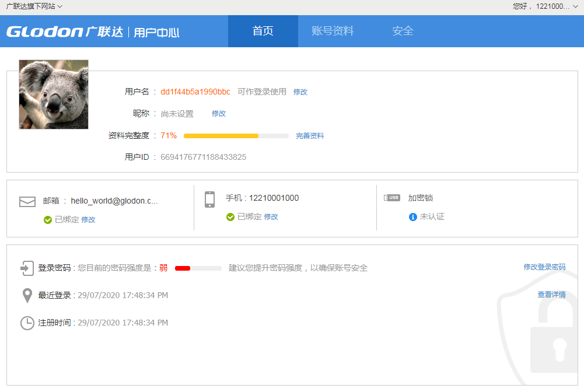Viewport: 584px width, 392px height.
Task: Switch to the 账号资料 tab
Action: [x=333, y=32]
